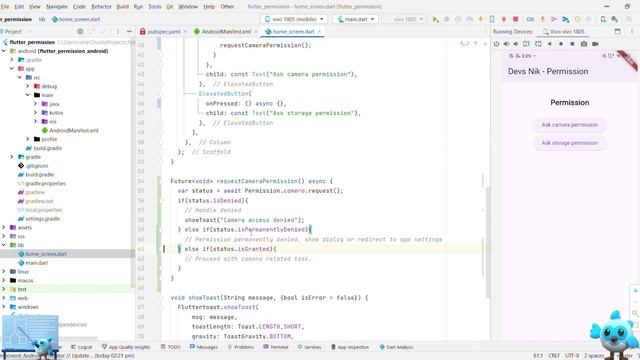This screenshot has width=640, height=360.
Task: Open the App Inspection tool window
Action: pos(350,347)
